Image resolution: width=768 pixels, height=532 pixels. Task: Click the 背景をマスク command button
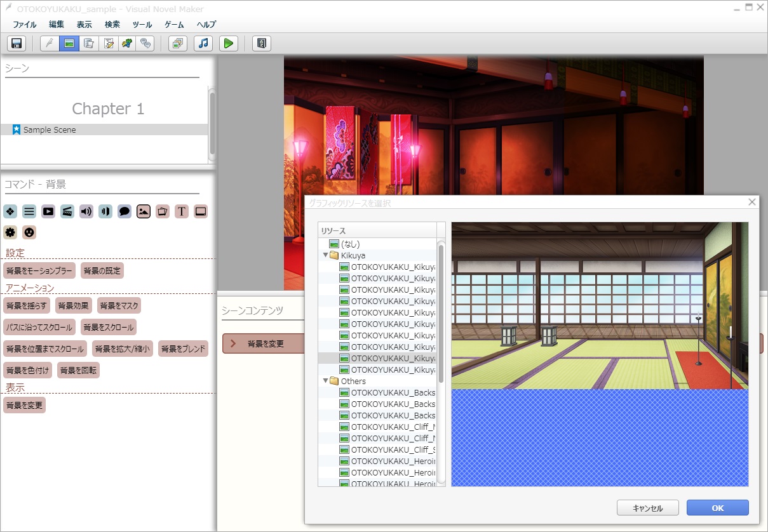[x=119, y=305]
